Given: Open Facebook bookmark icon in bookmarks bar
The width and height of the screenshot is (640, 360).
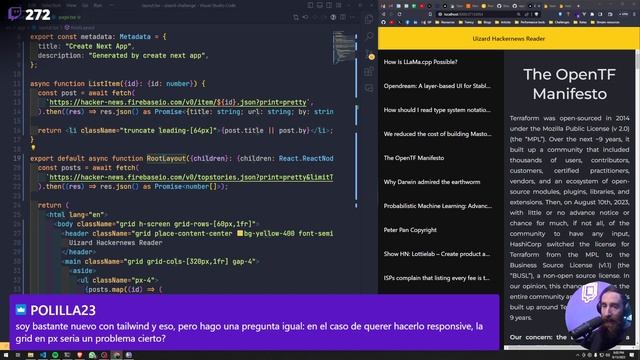Looking at the screenshot, I should click(407, 22).
